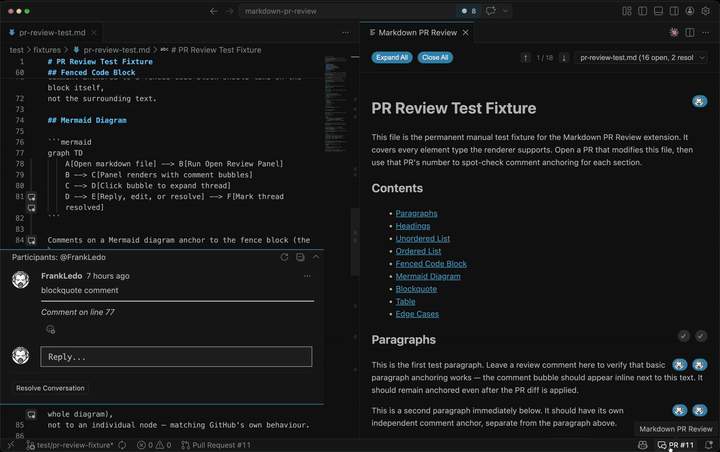Add a reaction to the blockquote comment
This screenshot has height=452, width=720.
tap(51, 329)
